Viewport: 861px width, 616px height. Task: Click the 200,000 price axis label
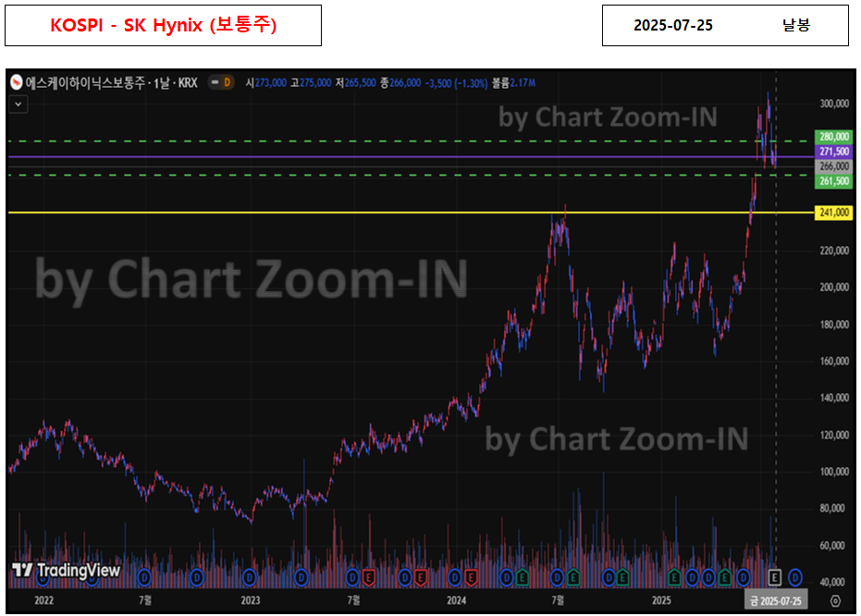click(x=834, y=287)
